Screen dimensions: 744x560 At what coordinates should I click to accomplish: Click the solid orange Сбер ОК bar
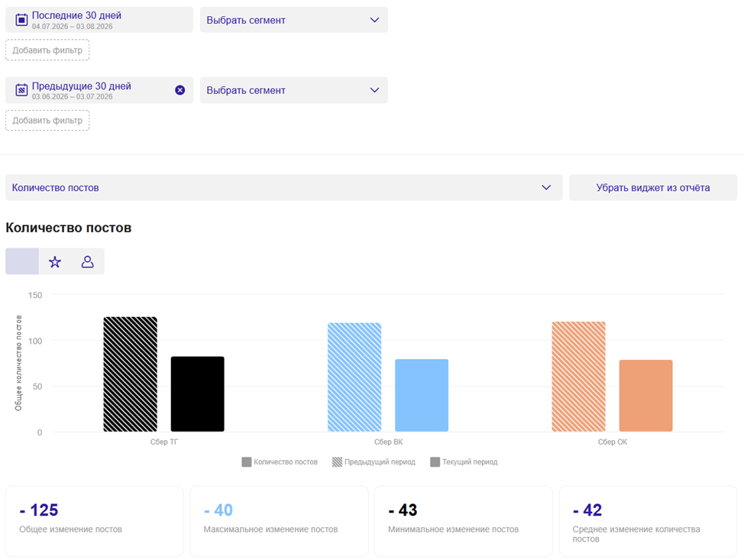(645, 395)
